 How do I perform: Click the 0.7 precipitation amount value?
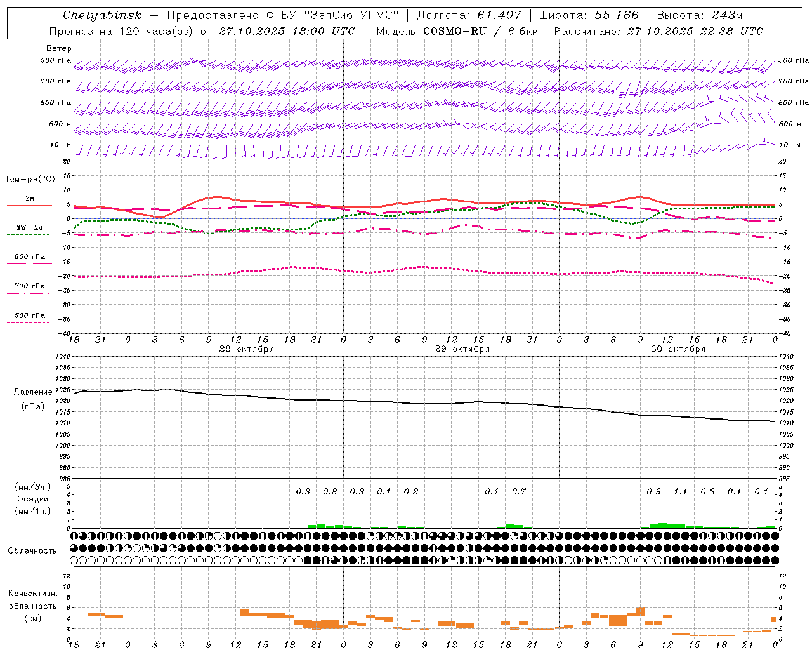519,492
